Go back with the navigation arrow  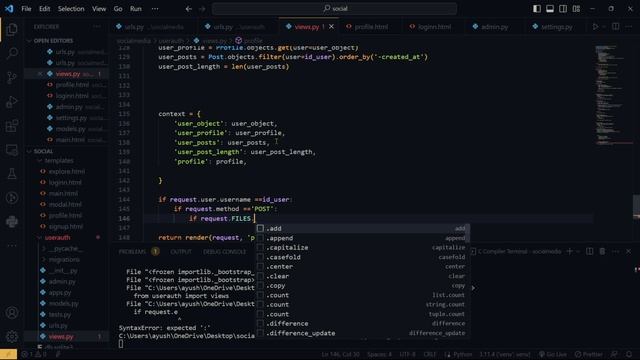pyautogui.click(x=189, y=9)
